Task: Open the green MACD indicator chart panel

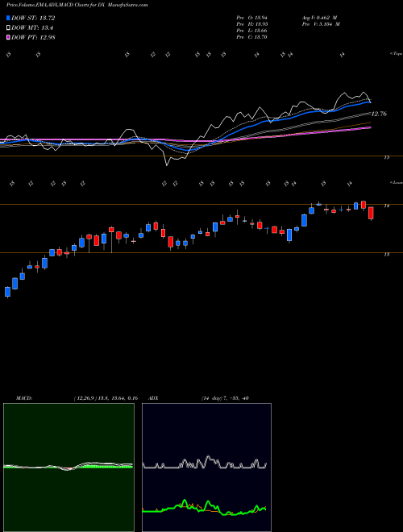Action: tap(69, 468)
